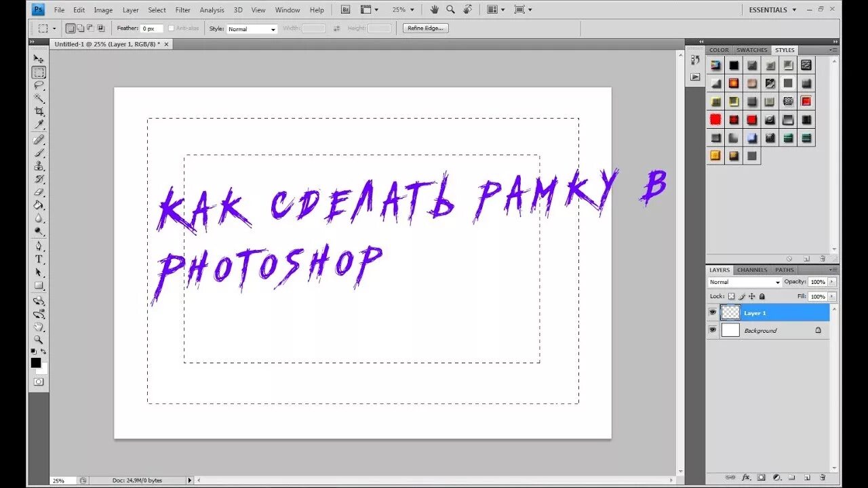Click the Zoom tool in application bar

450,9
